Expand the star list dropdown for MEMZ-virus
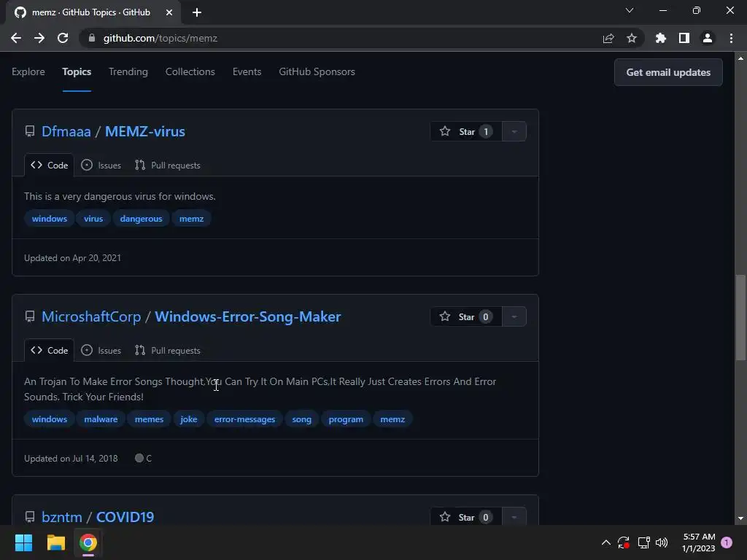This screenshot has height=560, width=747. coord(514,131)
